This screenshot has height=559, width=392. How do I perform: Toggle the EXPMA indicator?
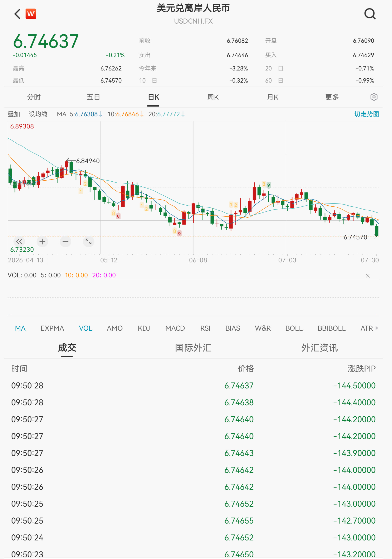(x=52, y=328)
